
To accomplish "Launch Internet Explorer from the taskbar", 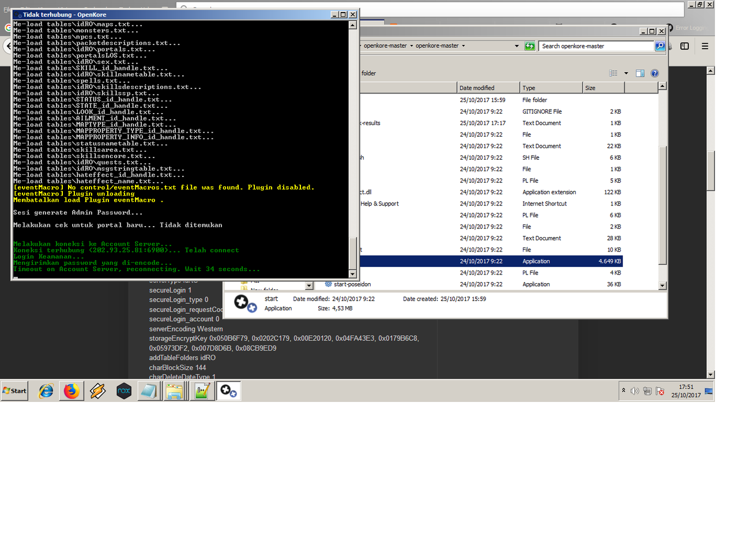I will point(46,391).
